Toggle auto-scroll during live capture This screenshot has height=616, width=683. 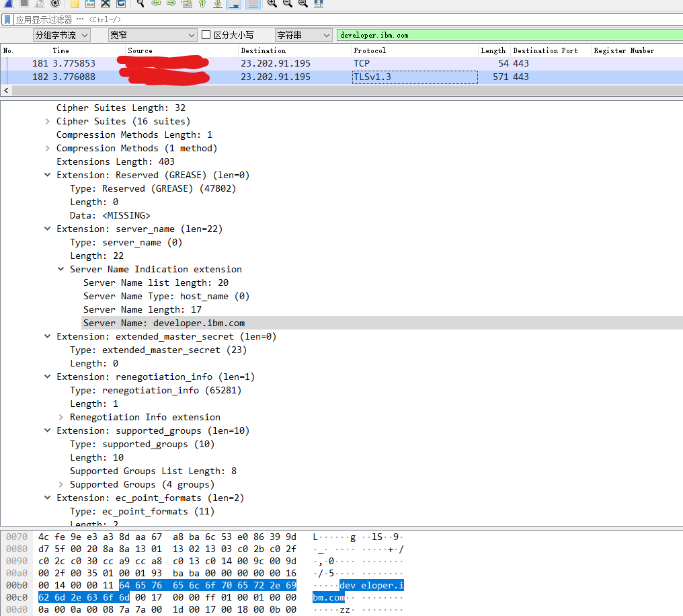(x=234, y=4)
